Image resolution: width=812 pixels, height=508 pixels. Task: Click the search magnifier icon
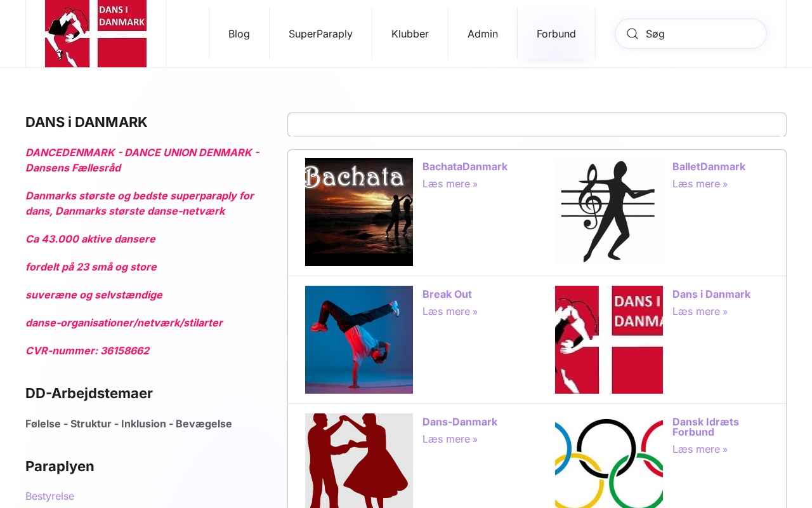tap(632, 34)
